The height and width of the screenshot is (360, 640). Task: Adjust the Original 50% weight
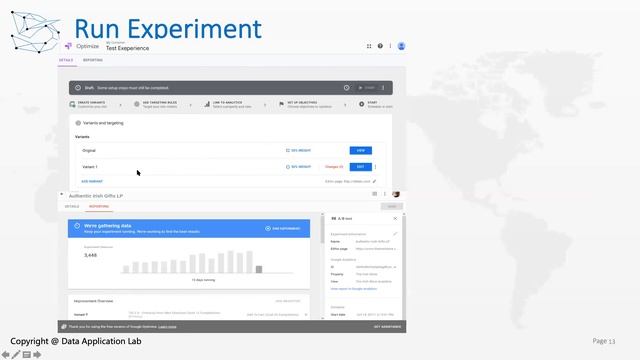pos(298,151)
